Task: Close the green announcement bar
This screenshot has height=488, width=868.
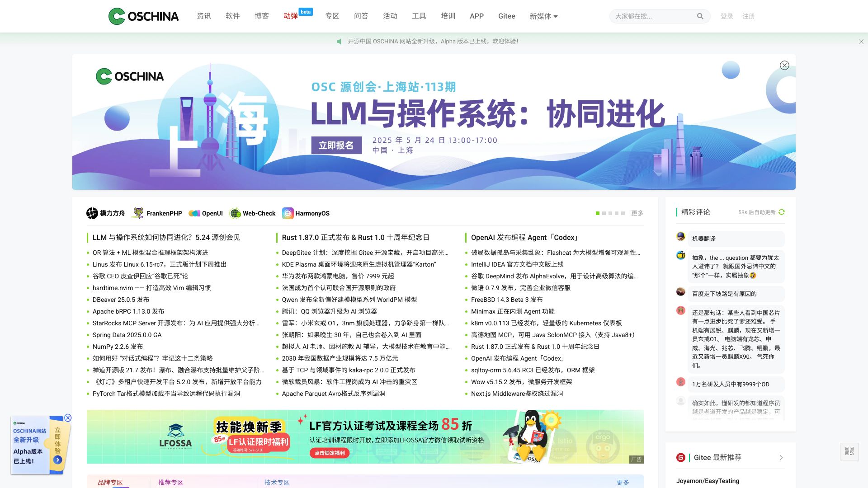Action: pos(861,42)
